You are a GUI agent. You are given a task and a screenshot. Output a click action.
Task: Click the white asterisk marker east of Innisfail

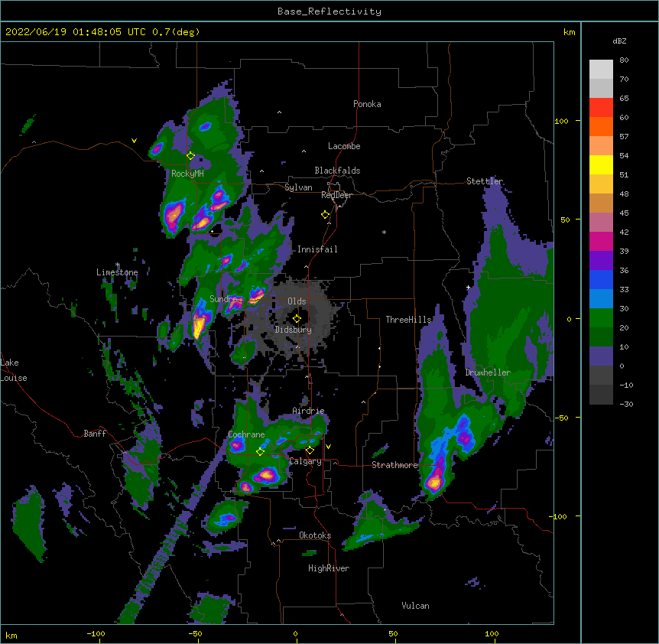click(384, 232)
